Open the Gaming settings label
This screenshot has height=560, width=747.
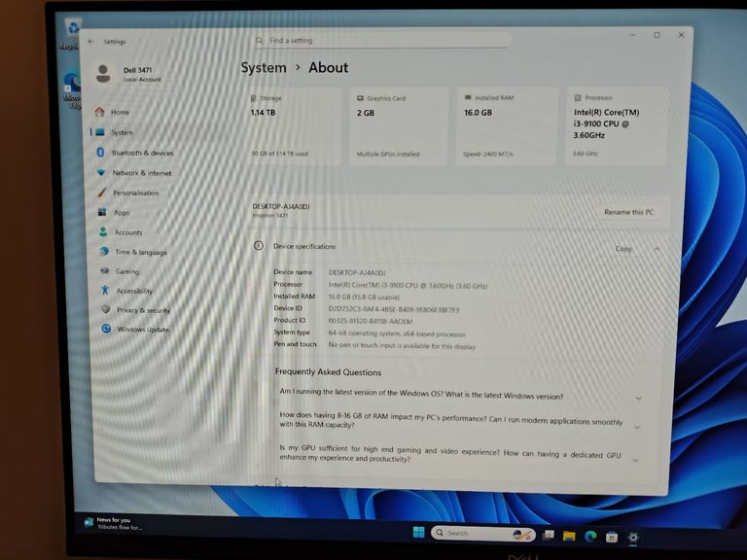[x=127, y=271]
